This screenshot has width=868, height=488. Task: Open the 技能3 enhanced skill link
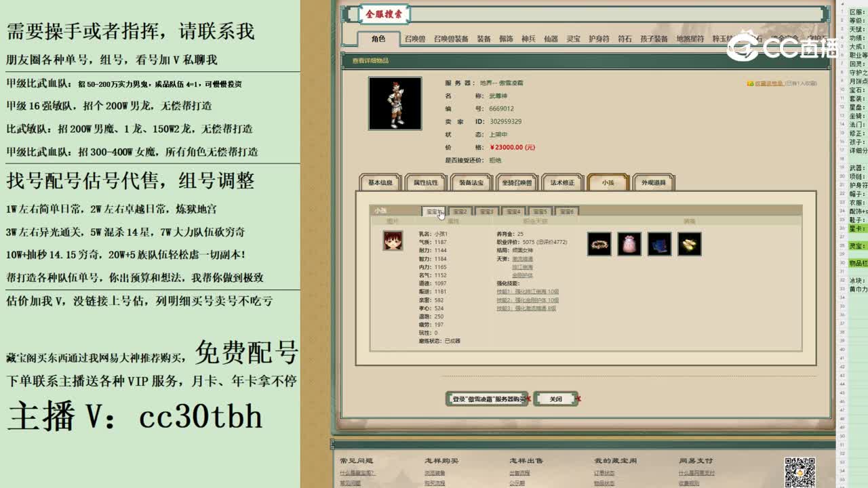[526, 308]
